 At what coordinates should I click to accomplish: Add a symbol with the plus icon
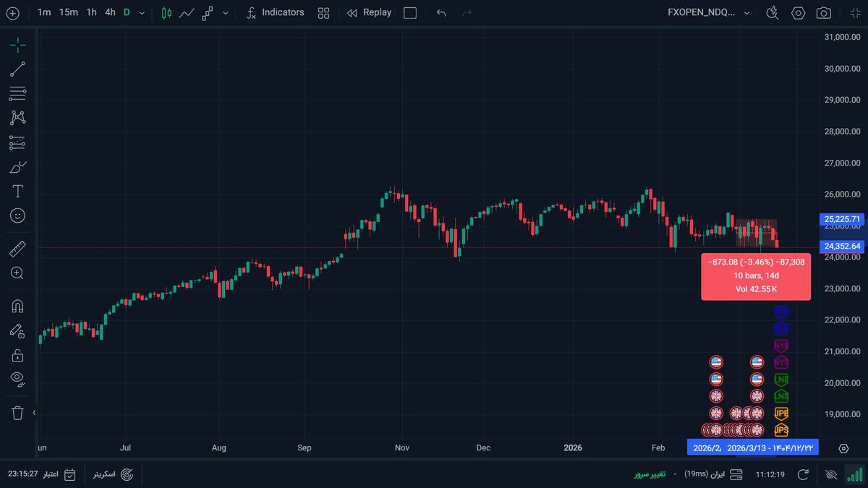[x=12, y=13]
